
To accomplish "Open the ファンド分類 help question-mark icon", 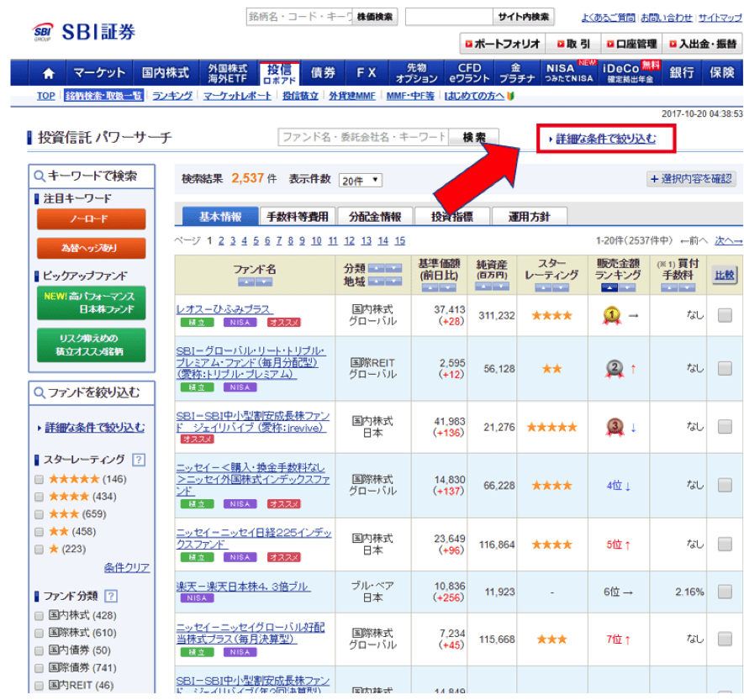I will 111,597.
